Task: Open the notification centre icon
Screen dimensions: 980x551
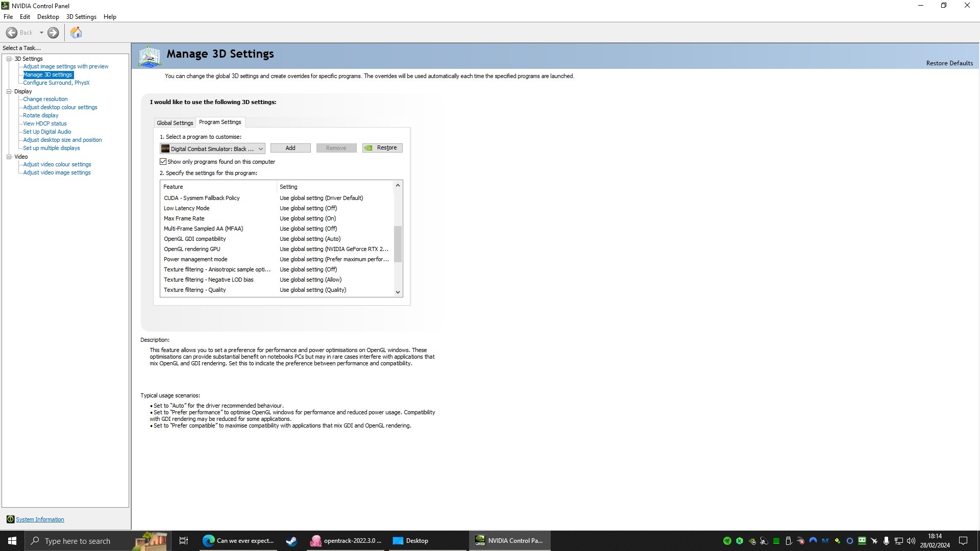Action: coord(963,541)
